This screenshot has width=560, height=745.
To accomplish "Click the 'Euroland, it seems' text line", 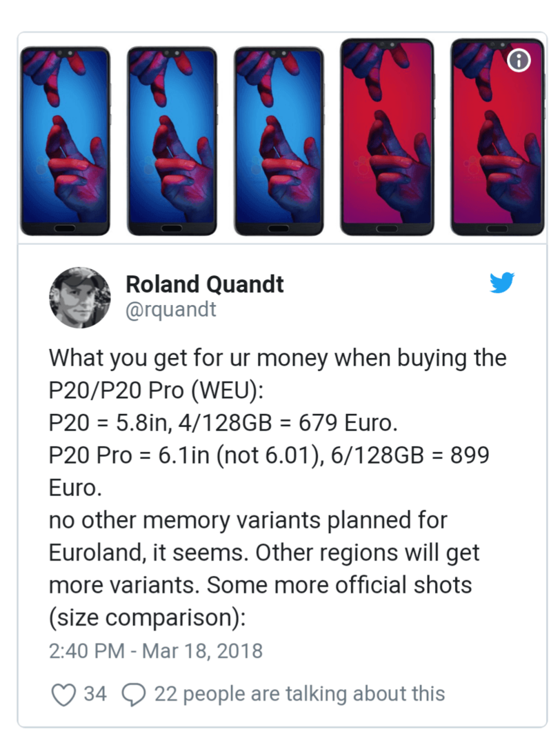I will point(264,553).
